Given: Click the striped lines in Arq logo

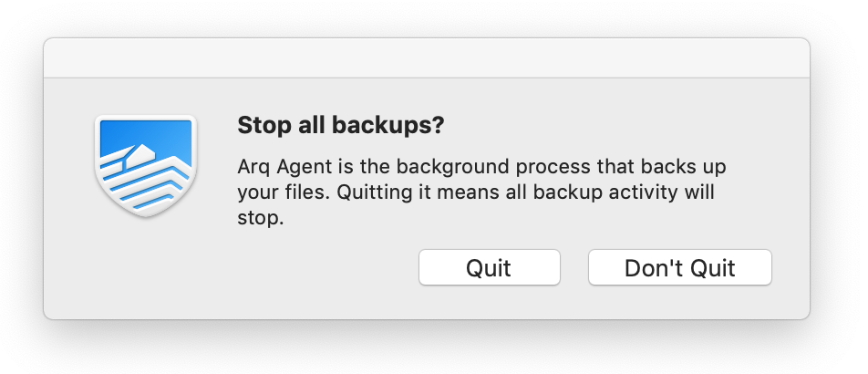Looking at the screenshot, I should 147,182.
